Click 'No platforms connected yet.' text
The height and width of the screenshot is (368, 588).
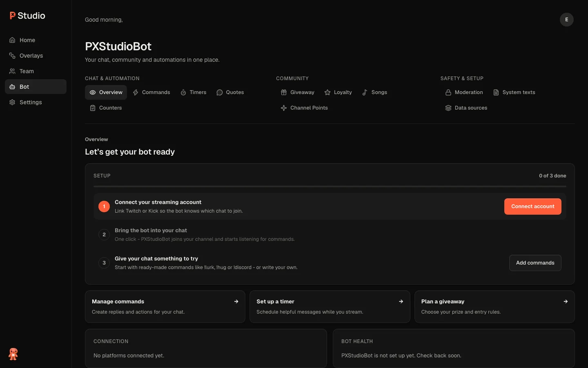[x=129, y=356]
